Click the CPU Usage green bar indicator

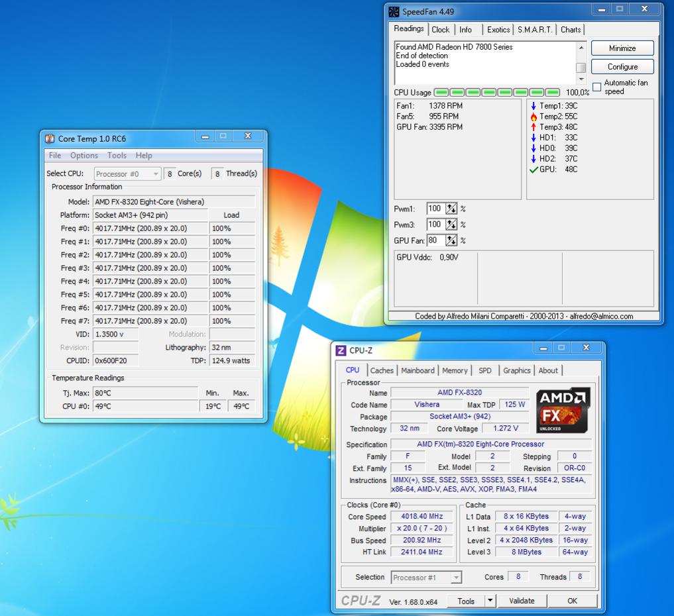pyautogui.click(x=497, y=93)
